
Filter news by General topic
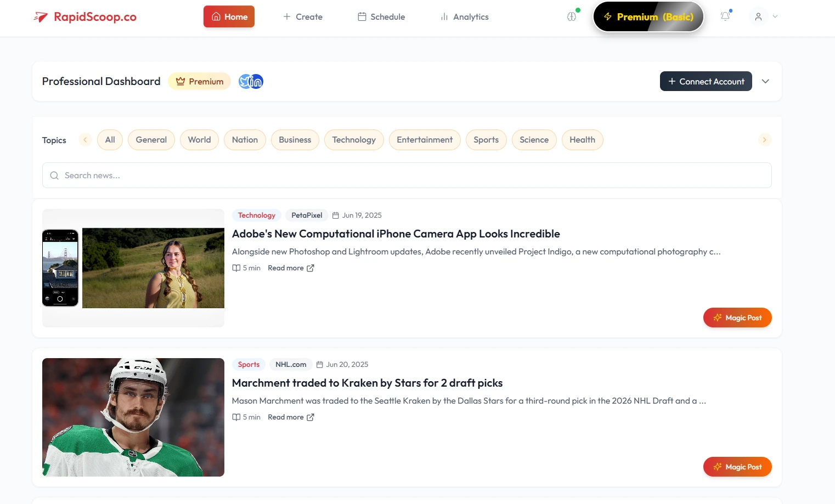151,140
